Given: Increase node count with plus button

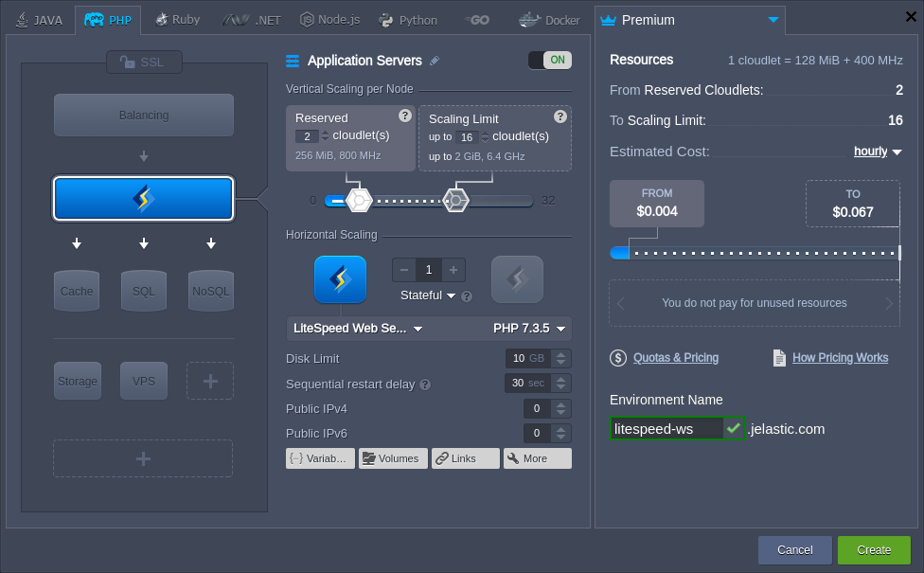Looking at the screenshot, I should point(453,270).
